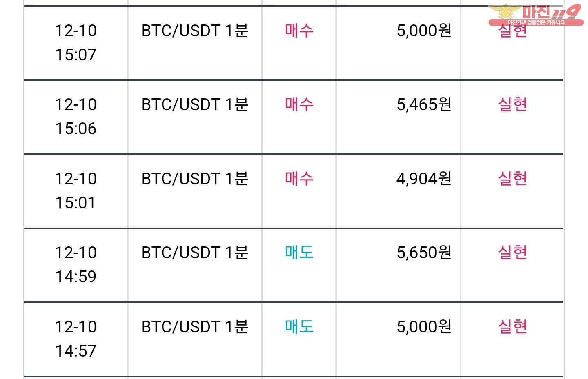Click BTC/USDT 1분 in the 15:01 row

click(195, 179)
